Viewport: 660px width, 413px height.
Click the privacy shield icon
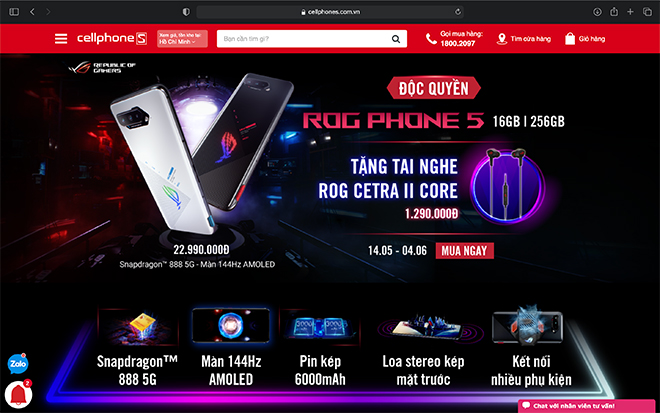click(x=186, y=12)
